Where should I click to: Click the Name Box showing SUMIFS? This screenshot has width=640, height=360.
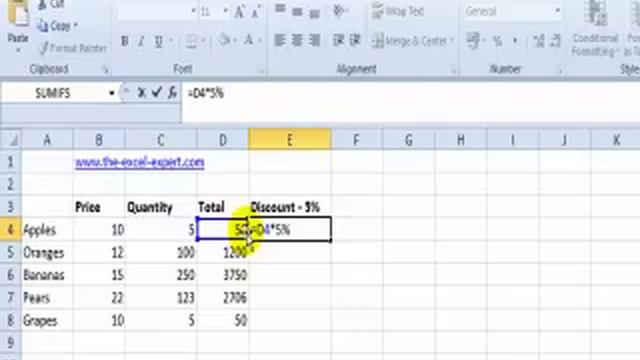(x=53, y=93)
